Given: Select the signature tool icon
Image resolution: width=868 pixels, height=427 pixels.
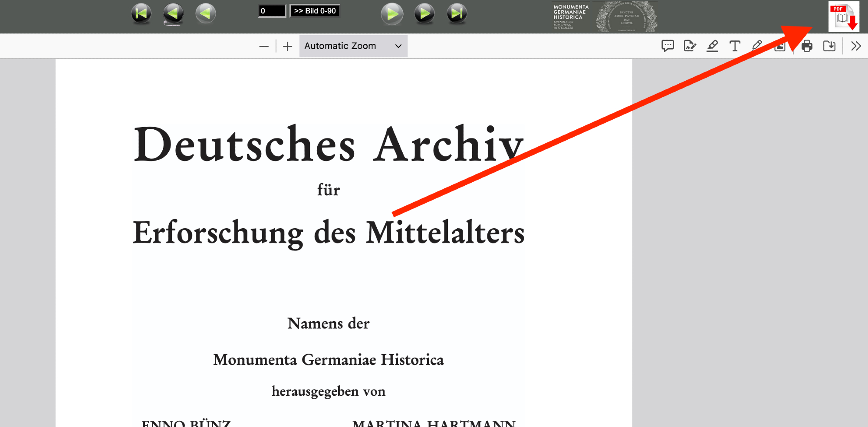Looking at the screenshot, I should (690, 46).
